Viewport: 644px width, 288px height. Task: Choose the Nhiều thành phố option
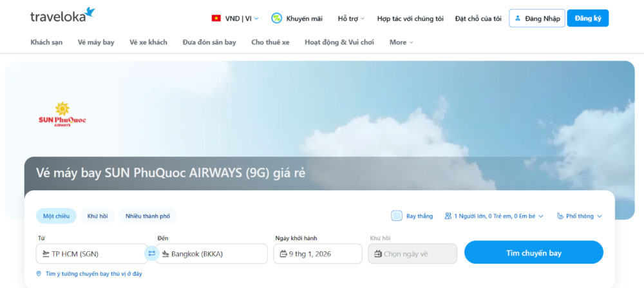(x=147, y=216)
